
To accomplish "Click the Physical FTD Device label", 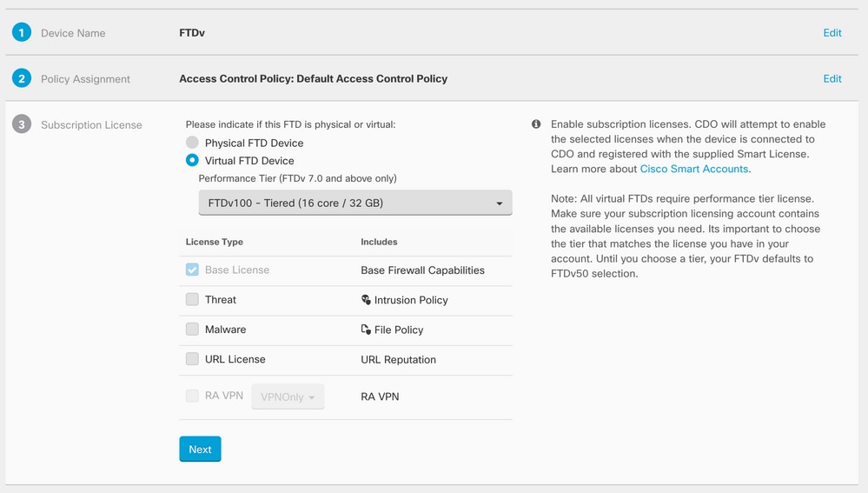I will [254, 143].
